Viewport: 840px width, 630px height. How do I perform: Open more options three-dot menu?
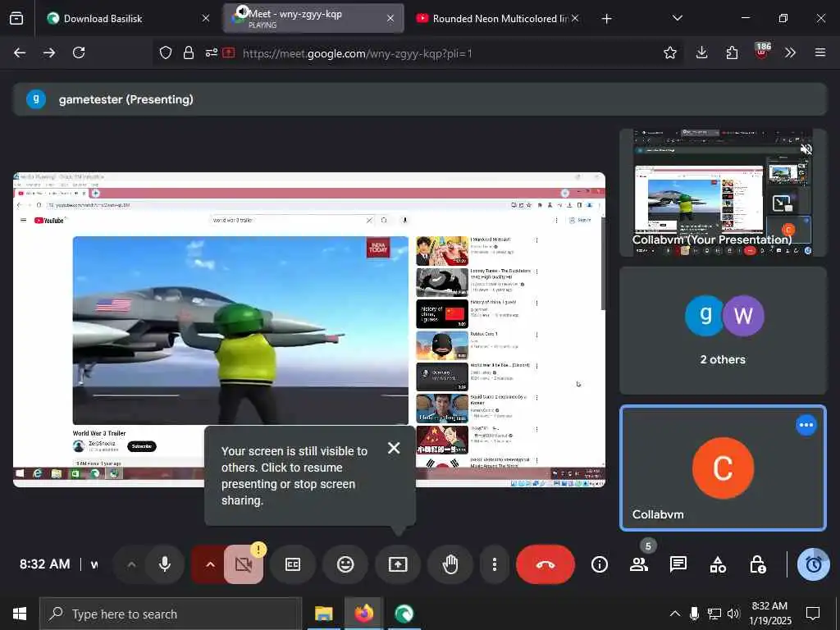[494, 564]
